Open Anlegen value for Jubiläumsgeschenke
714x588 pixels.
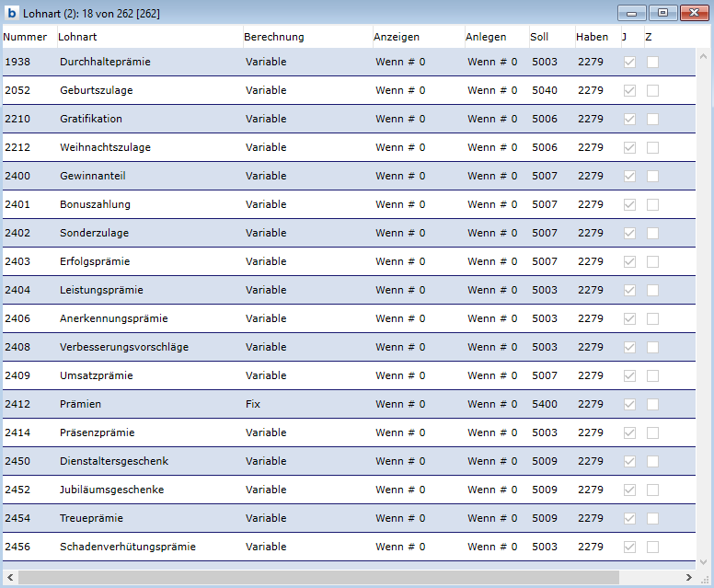tap(492, 490)
